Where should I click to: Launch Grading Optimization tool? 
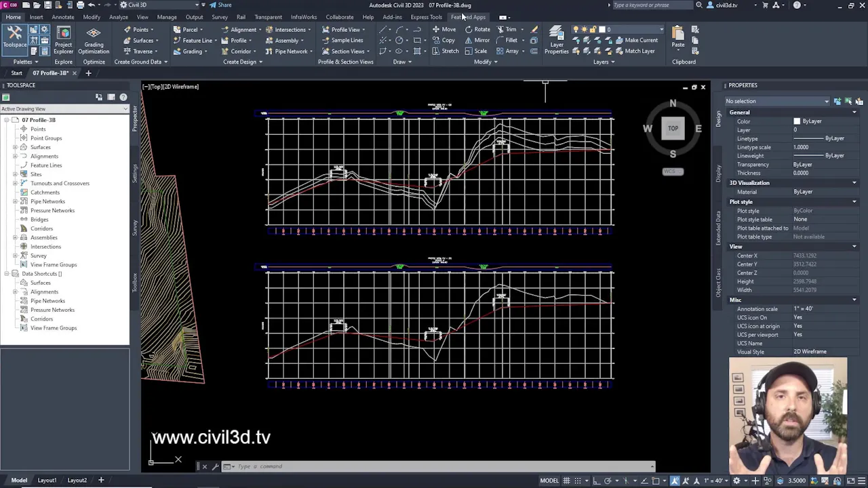click(94, 41)
